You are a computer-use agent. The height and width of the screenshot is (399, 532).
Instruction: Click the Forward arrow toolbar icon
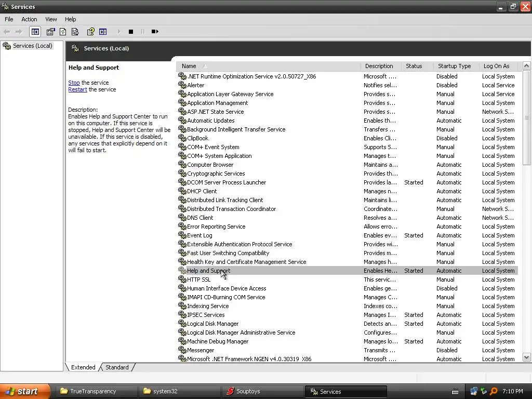click(19, 32)
